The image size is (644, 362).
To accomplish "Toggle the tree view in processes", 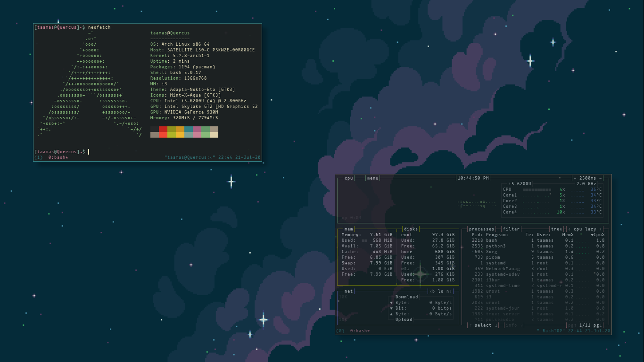I will [x=556, y=229].
